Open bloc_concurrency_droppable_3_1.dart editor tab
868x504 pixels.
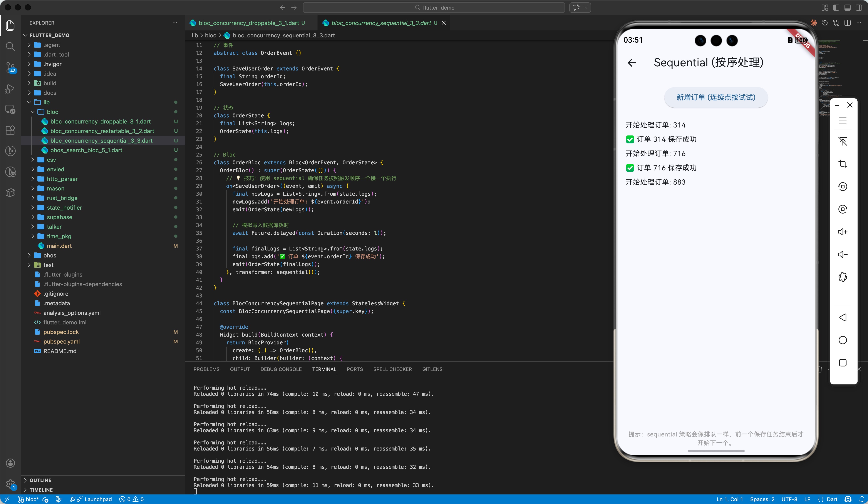[248, 23]
